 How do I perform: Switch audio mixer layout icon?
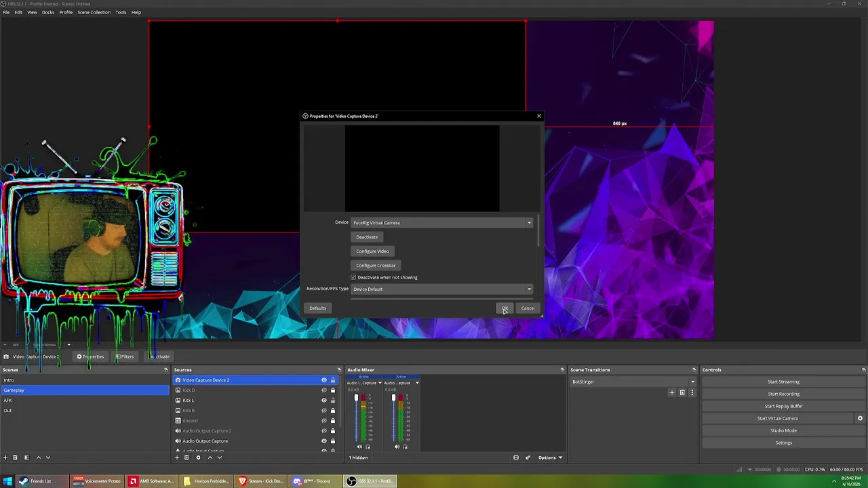516,457
